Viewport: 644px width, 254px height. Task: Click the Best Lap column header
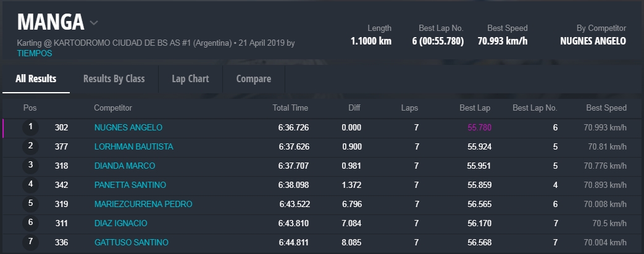475,108
